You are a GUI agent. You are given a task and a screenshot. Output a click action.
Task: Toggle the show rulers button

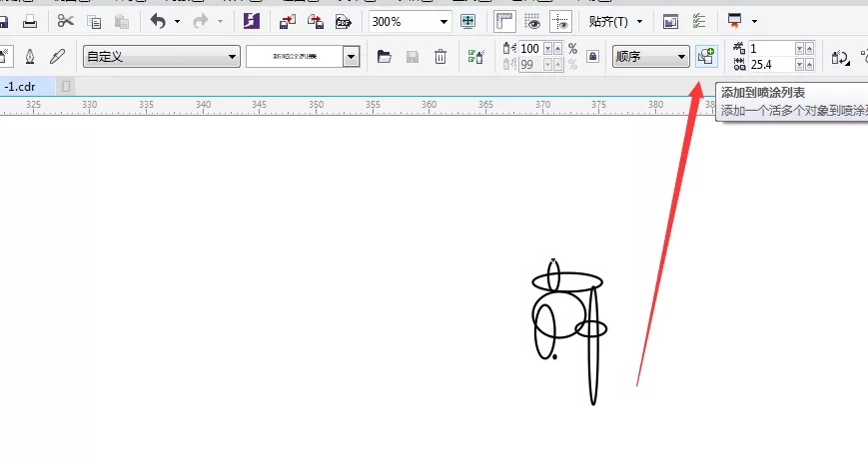point(504,22)
